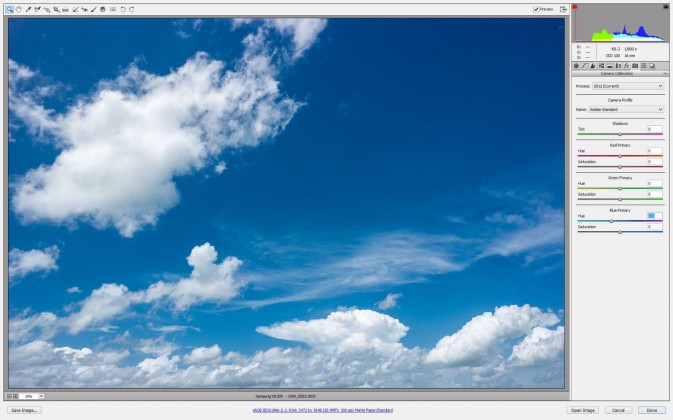Select the Straighten tool
Image resolution: width=673 pixels, height=420 pixels.
(65, 10)
